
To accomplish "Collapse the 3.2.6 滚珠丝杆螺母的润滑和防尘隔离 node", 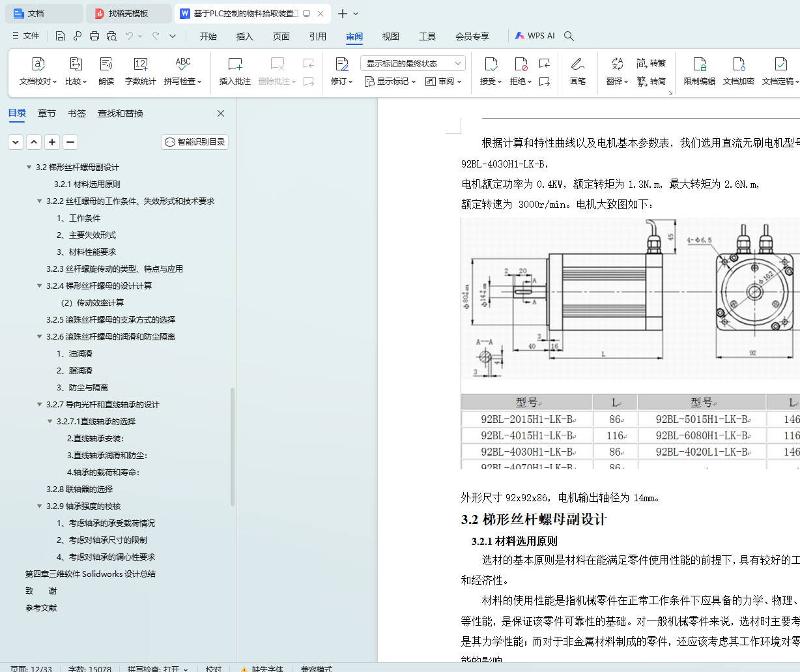I will pyautogui.click(x=40, y=337).
